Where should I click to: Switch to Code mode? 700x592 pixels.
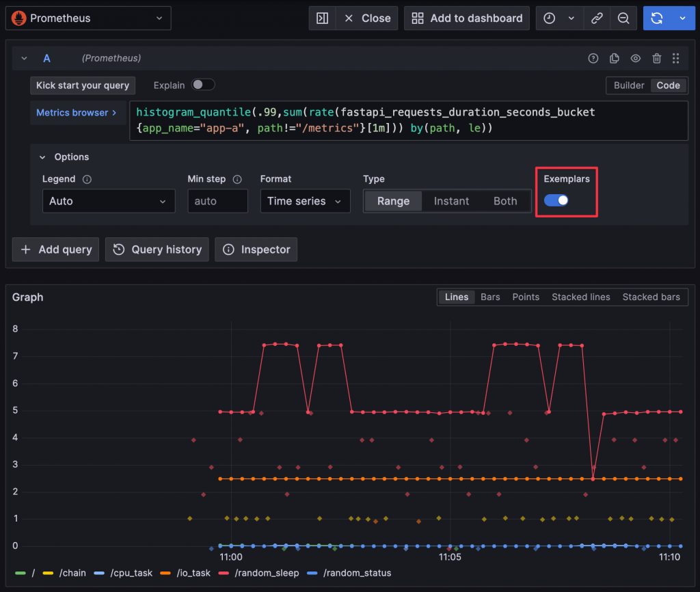pos(668,85)
